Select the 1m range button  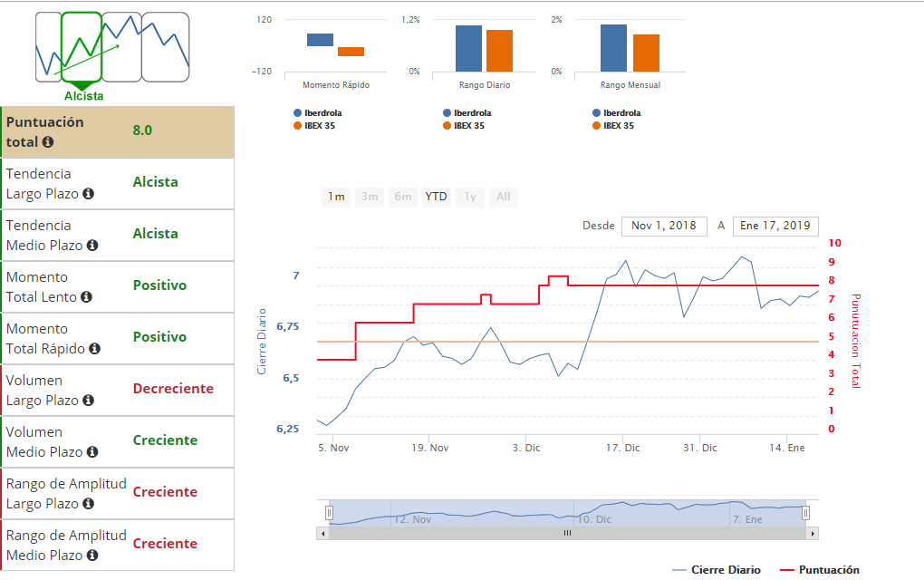[x=336, y=197]
